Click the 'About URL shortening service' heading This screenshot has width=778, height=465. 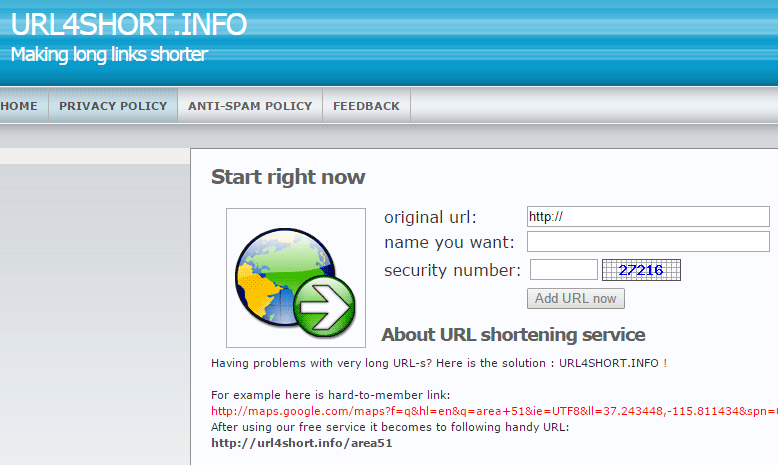click(513, 334)
